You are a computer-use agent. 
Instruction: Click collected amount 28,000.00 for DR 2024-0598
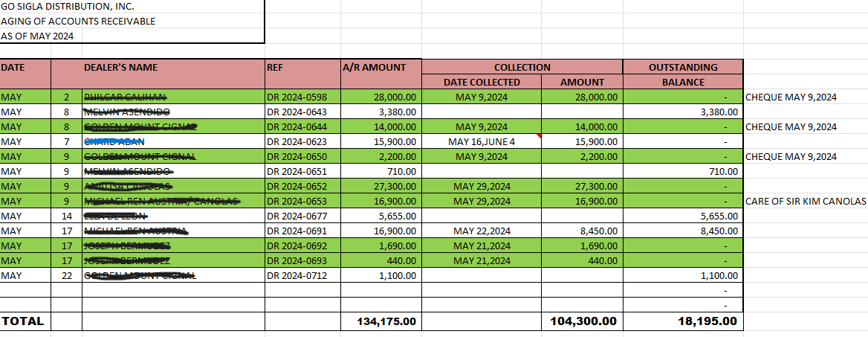(x=582, y=97)
